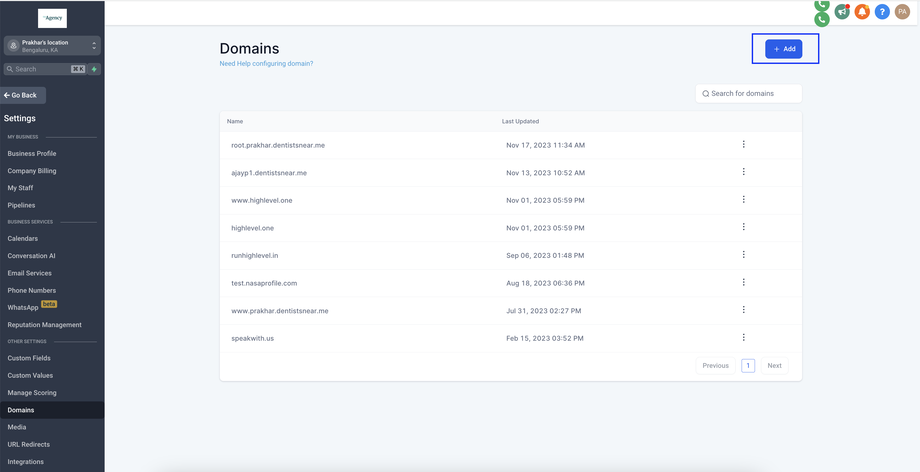Click the Go Back button

[x=22, y=95]
